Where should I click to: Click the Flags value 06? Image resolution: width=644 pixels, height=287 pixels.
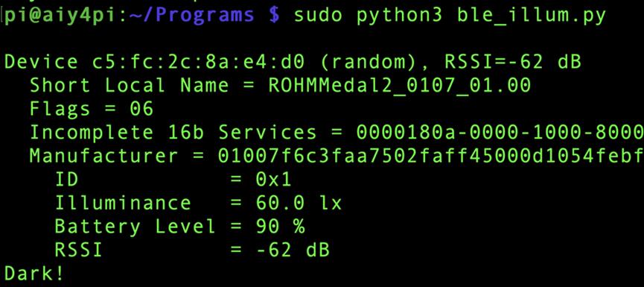(141, 109)
